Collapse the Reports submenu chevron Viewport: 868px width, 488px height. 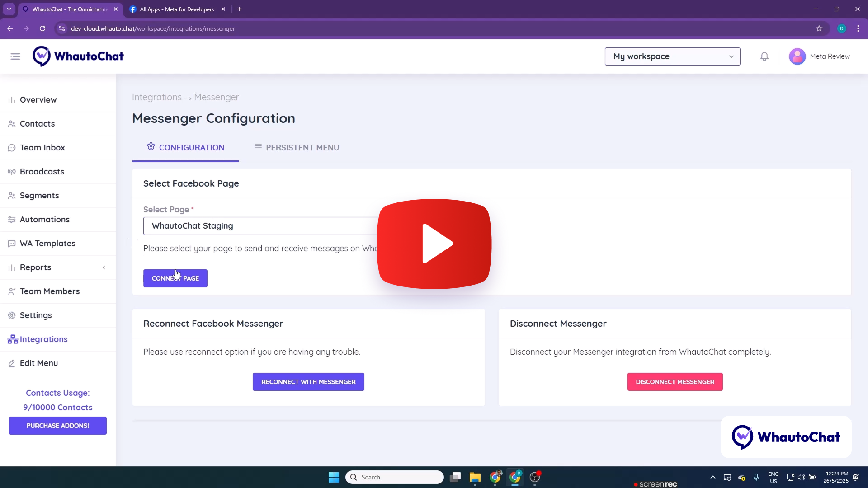coord(104,267)
